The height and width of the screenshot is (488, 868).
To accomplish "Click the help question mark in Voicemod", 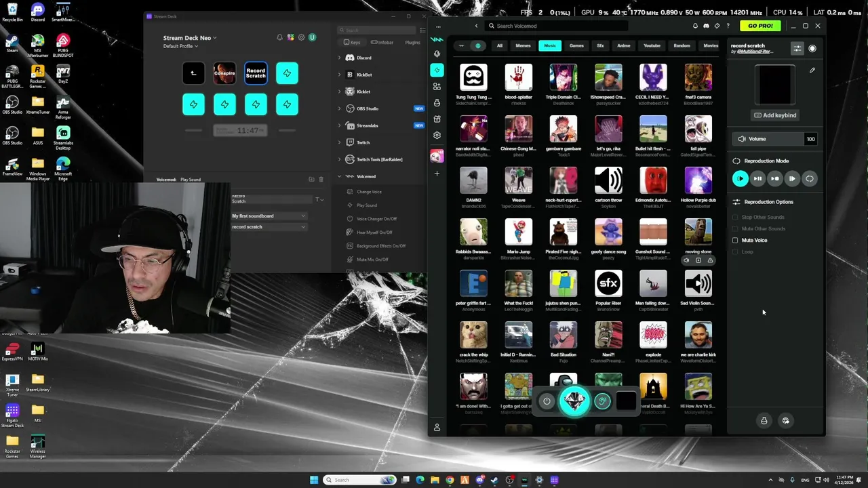I will [x=728, y=26].
